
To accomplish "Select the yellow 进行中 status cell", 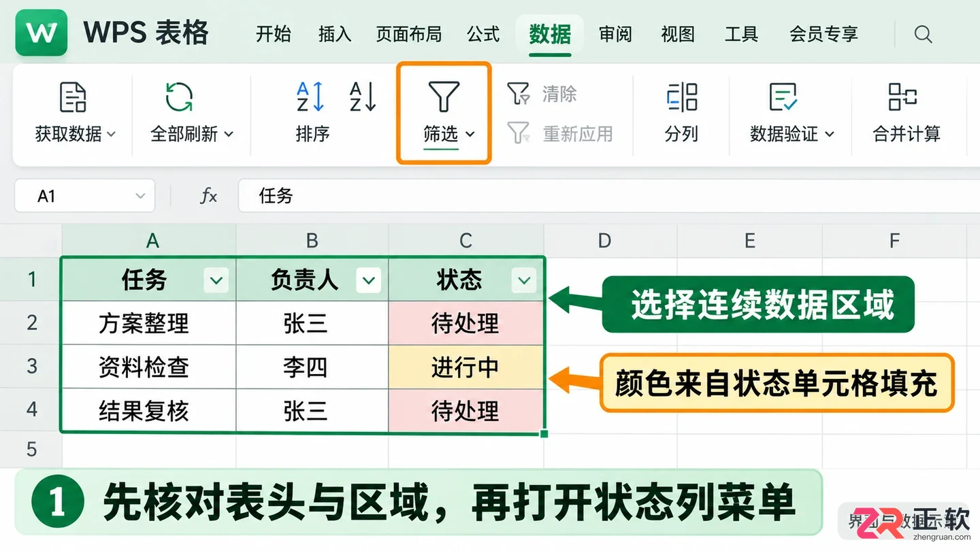I will [x=466, y=367].
